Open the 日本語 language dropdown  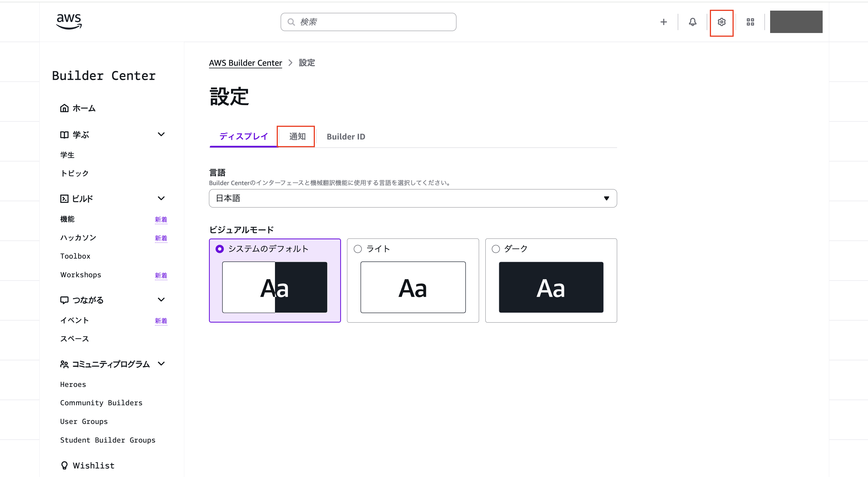(x=413, y=198)
